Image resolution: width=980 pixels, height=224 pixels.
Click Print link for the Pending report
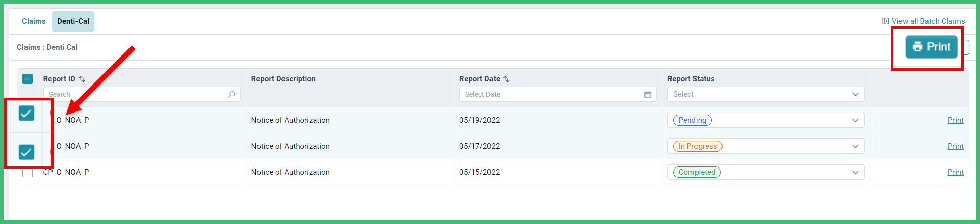pyautogui.click(x=956, y=120)
